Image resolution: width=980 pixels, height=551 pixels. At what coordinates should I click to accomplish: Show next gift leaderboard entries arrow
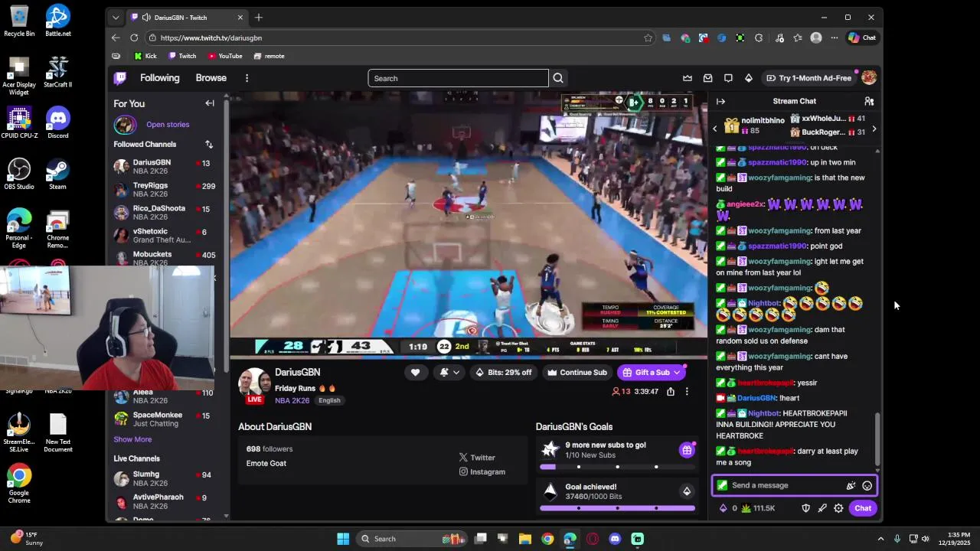click(874, 129)
